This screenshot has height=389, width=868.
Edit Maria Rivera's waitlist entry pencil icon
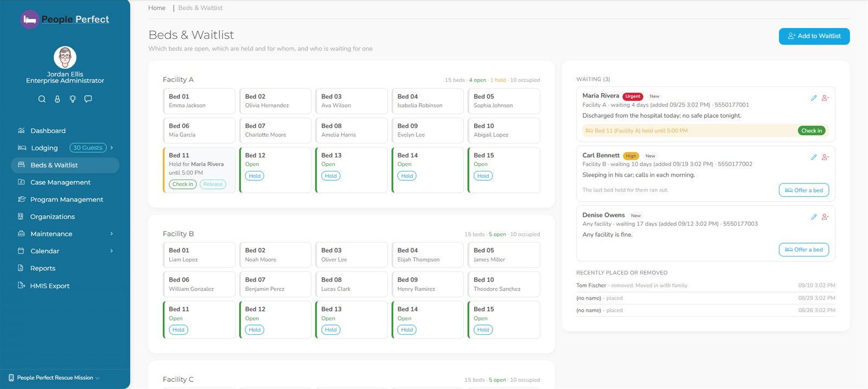point(813,98)
